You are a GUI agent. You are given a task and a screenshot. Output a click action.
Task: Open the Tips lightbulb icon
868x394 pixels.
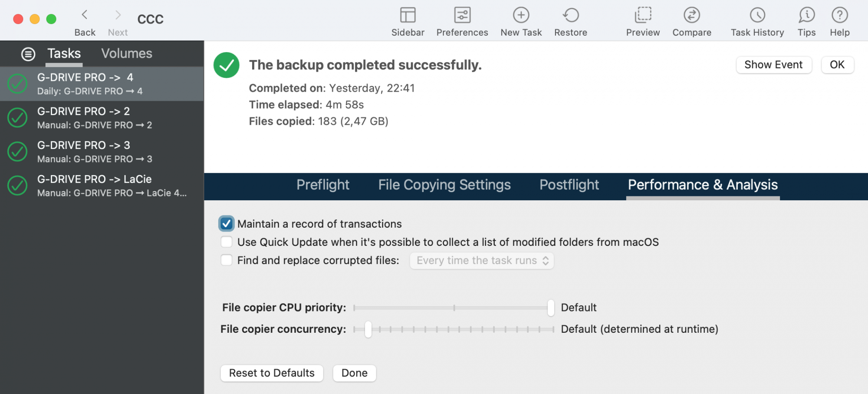click(806, 16)
